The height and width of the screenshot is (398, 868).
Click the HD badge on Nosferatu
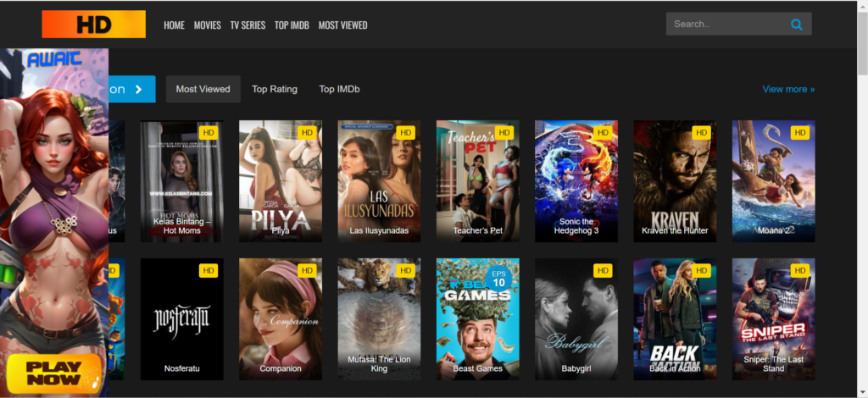[209, 270]
